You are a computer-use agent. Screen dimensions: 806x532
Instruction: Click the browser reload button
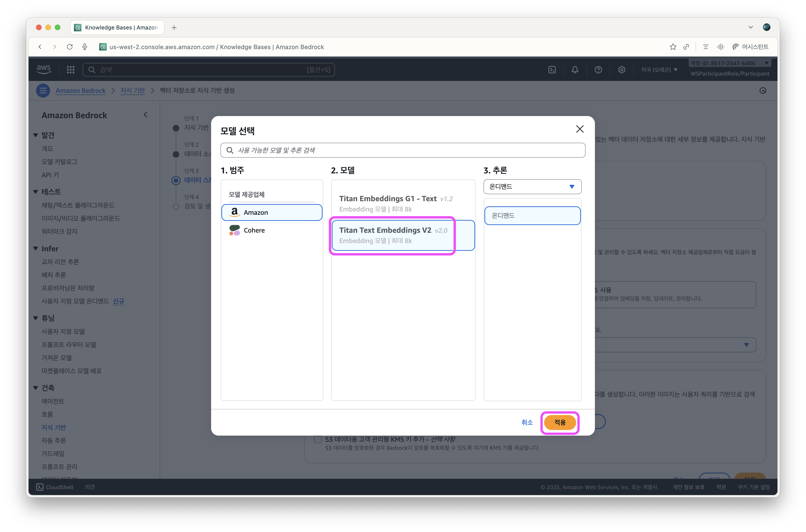click(70, 47)
